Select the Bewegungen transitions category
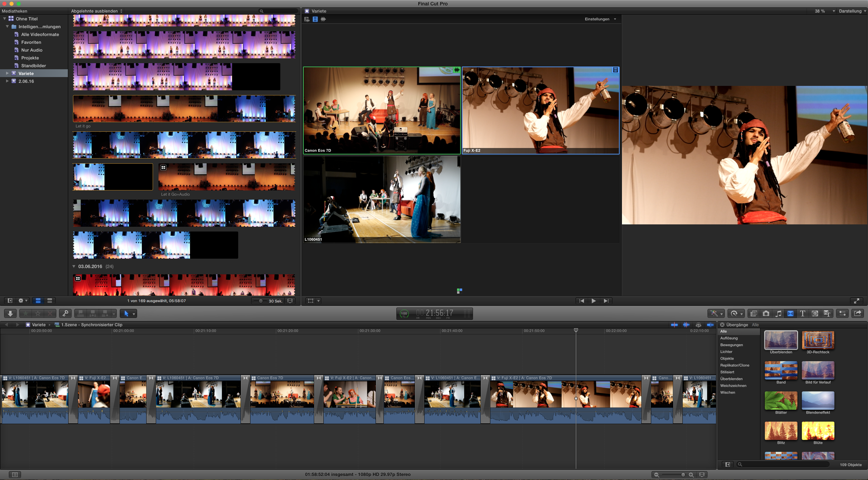 732,345
